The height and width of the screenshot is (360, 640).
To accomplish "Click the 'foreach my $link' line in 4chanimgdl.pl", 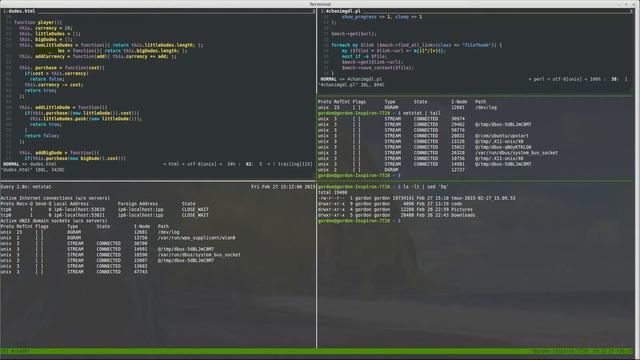I will (416, 45).
